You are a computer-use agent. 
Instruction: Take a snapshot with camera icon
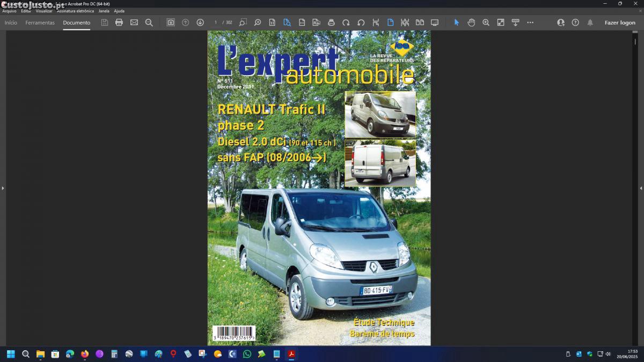171,23
